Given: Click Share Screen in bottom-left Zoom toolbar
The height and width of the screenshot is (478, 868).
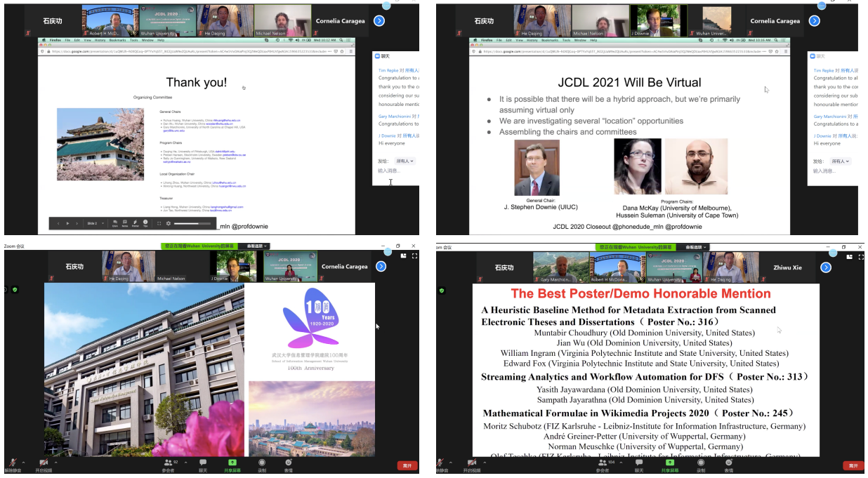Looking at the screenshot, I should [231, 464].
